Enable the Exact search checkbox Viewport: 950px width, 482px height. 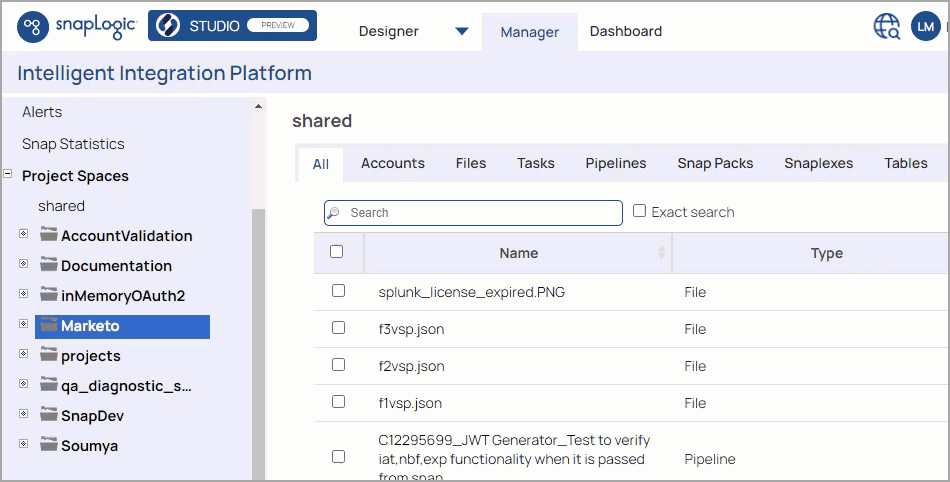pos(640,211)
